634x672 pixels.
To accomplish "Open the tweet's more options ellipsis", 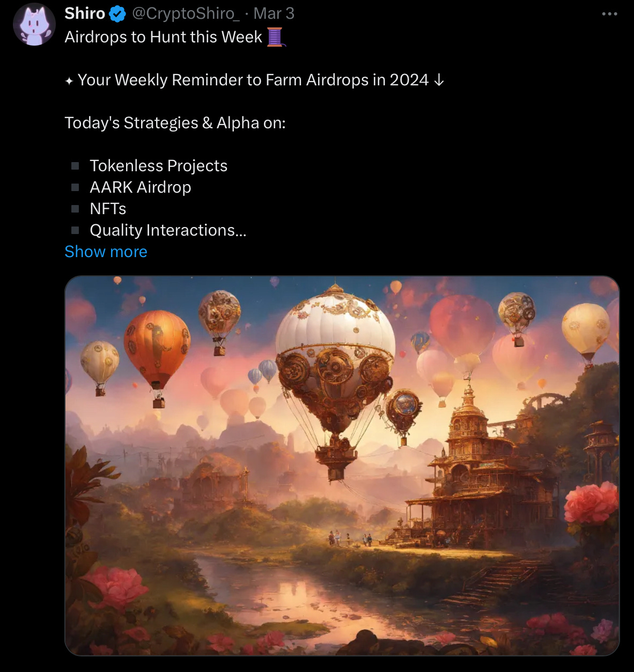I will tap(609, 14).
